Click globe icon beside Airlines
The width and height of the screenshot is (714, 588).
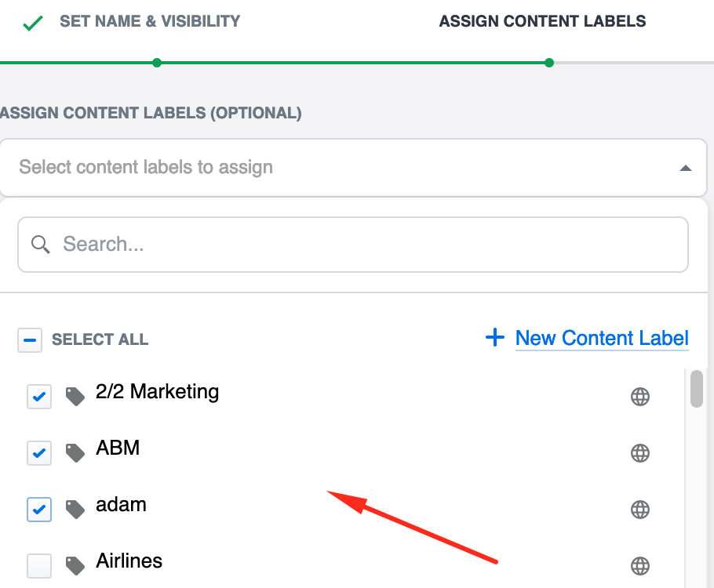click(640, 565)
